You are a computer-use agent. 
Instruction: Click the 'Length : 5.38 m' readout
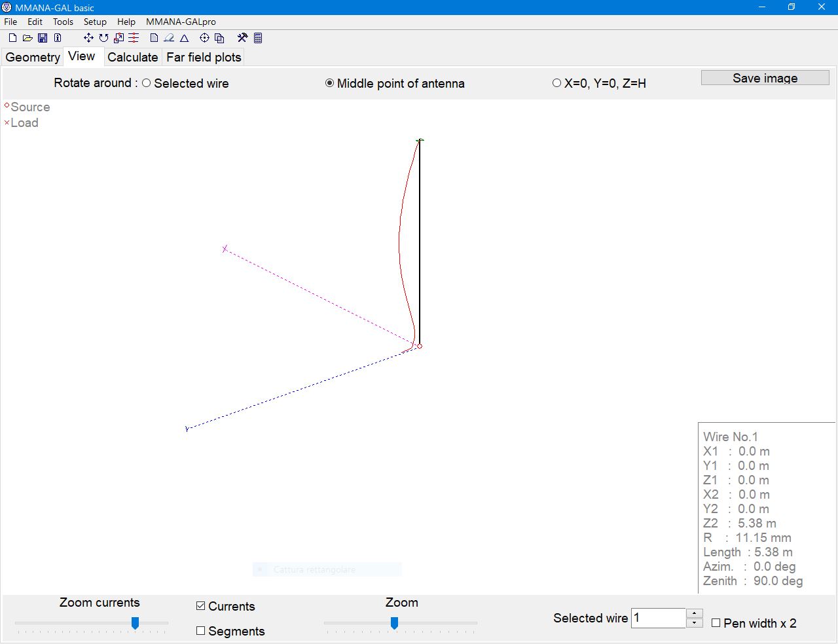(x=748, y=552)
